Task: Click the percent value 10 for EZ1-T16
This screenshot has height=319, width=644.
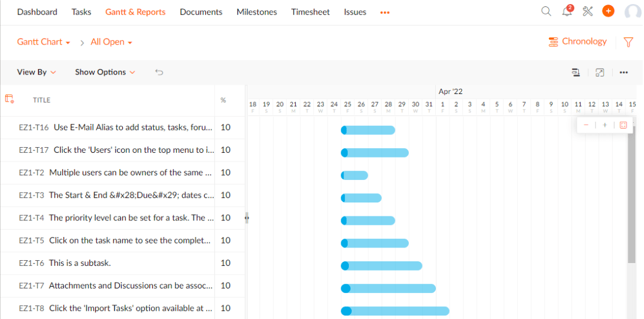Action: (225, 127)
